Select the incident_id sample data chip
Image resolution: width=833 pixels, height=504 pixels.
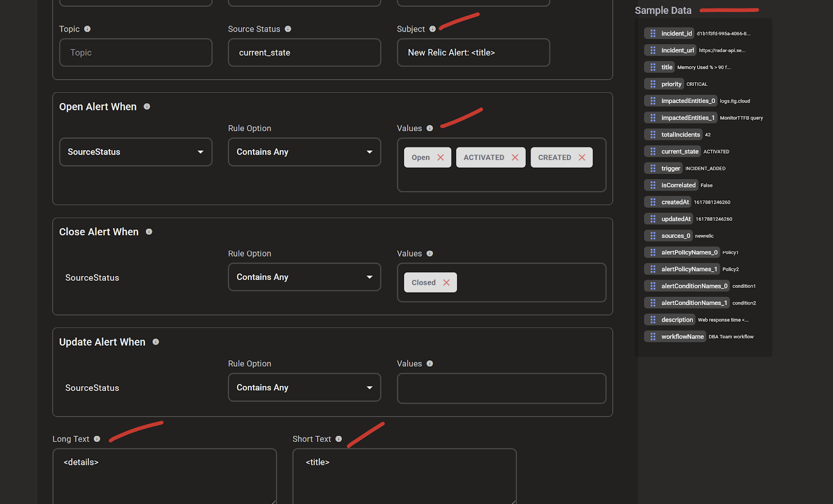[x=676, y=33]
